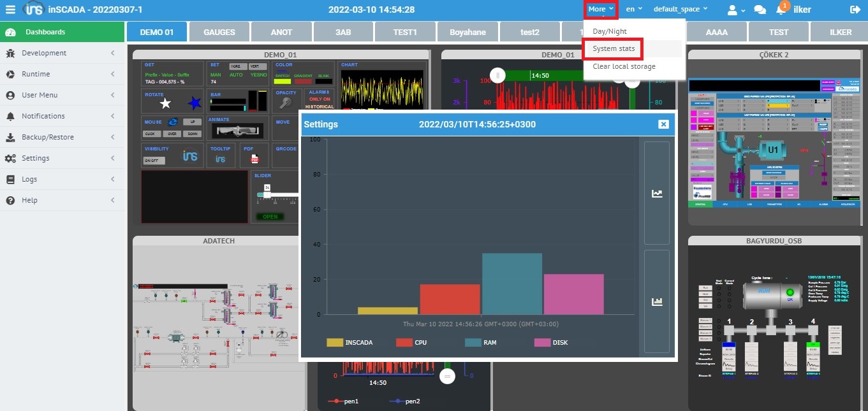Open the More dropdown
Image resolution: width=868 pixels, height=411 pixels.
[x=601, y=9]
